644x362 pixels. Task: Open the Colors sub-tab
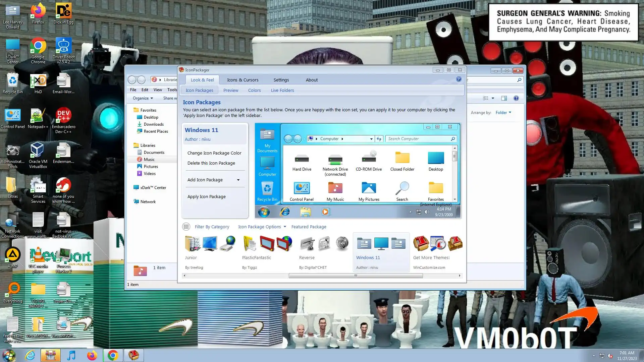(x=254, y=90)
